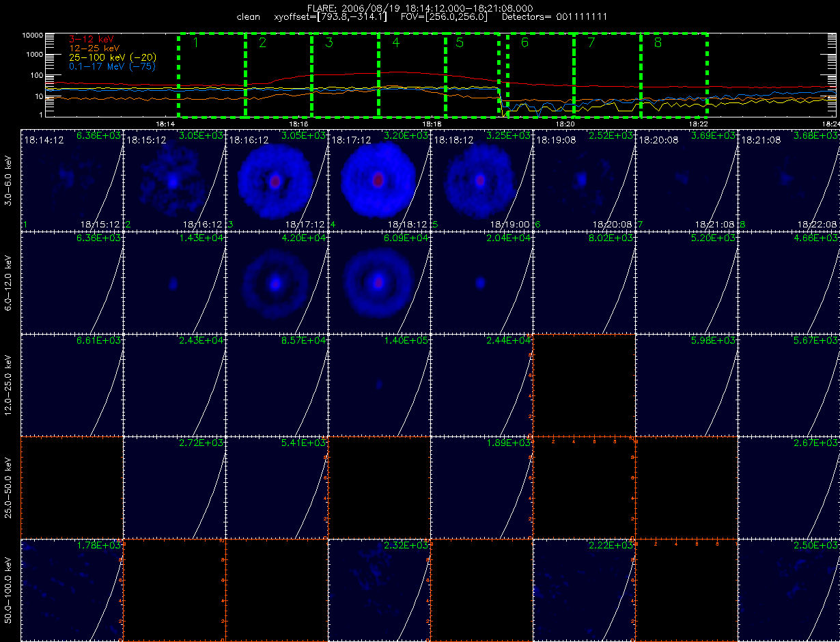This screenshot has width=840, height=642.
Task: Select the 12-25 keV image with peak 8.57E+04
Action: pos(277,385)
